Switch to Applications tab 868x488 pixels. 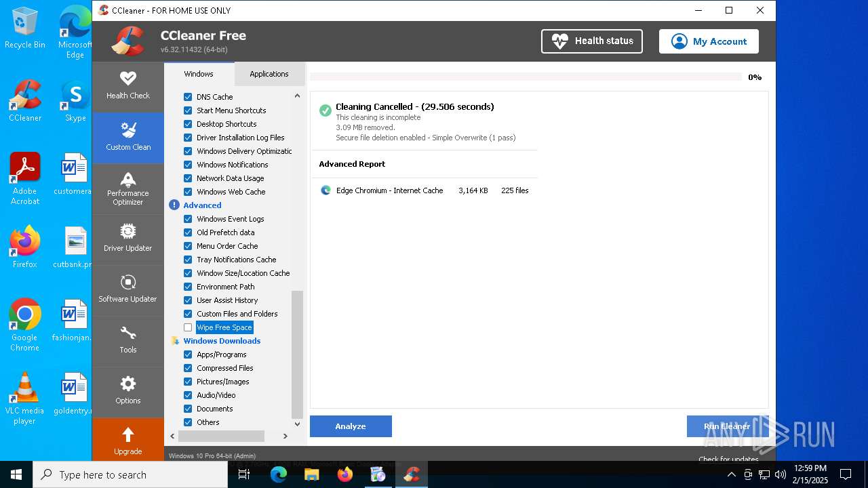click(x=269, y=74)
